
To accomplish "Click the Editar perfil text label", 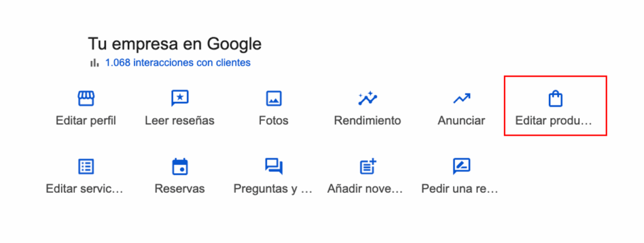I will point(86,121).
